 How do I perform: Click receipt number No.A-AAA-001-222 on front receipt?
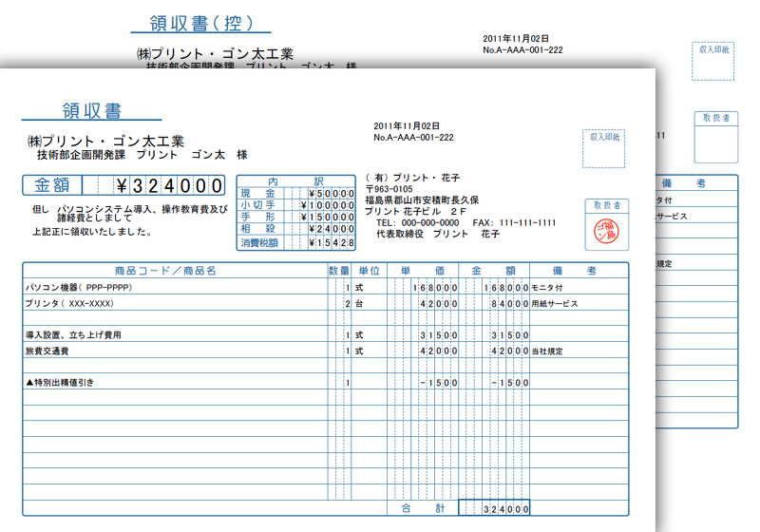[413, 138]
